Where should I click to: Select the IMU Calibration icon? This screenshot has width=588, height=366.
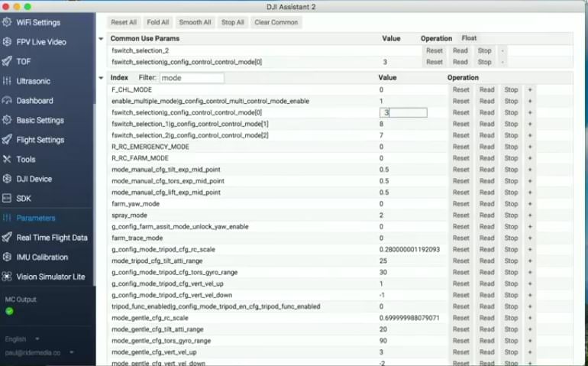point(7,257)
